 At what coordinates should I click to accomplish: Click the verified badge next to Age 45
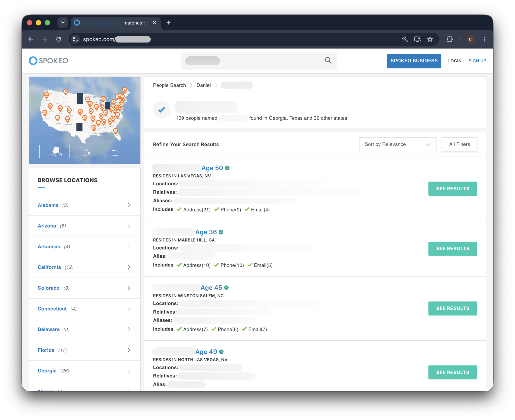226,287
